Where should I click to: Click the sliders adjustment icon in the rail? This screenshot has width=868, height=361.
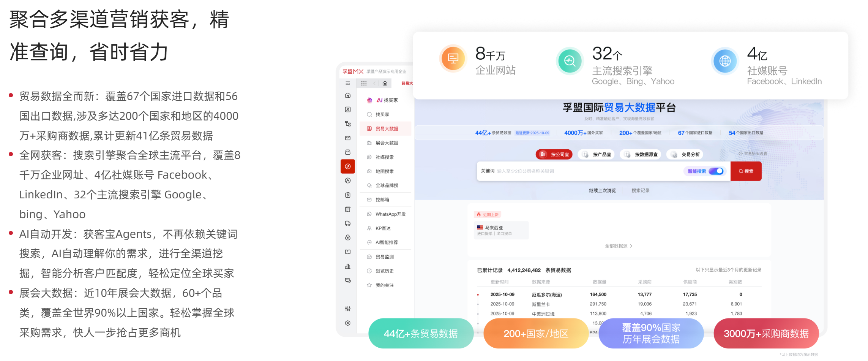coord(348,309)
